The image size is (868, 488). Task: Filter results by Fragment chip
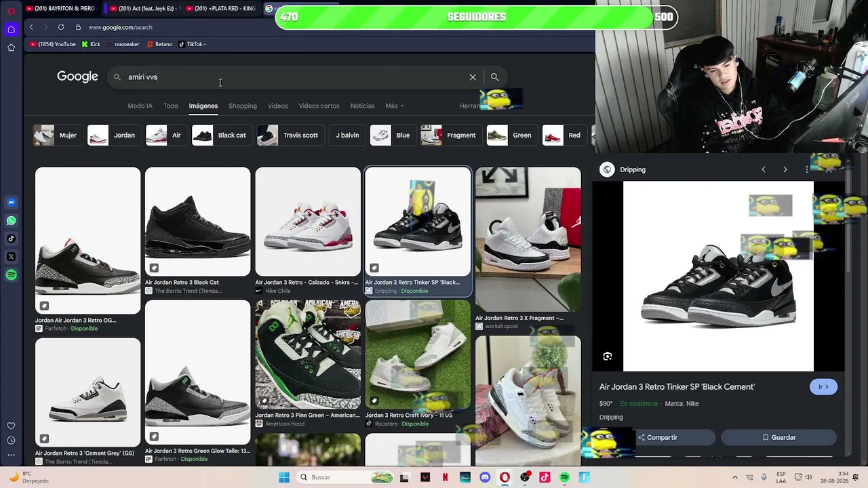click(x=450, y=135)
